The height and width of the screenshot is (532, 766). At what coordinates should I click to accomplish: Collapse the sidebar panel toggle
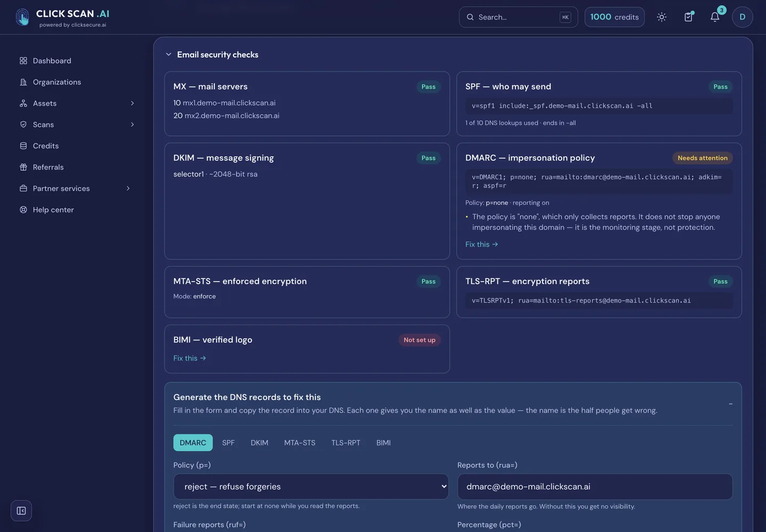21,511
